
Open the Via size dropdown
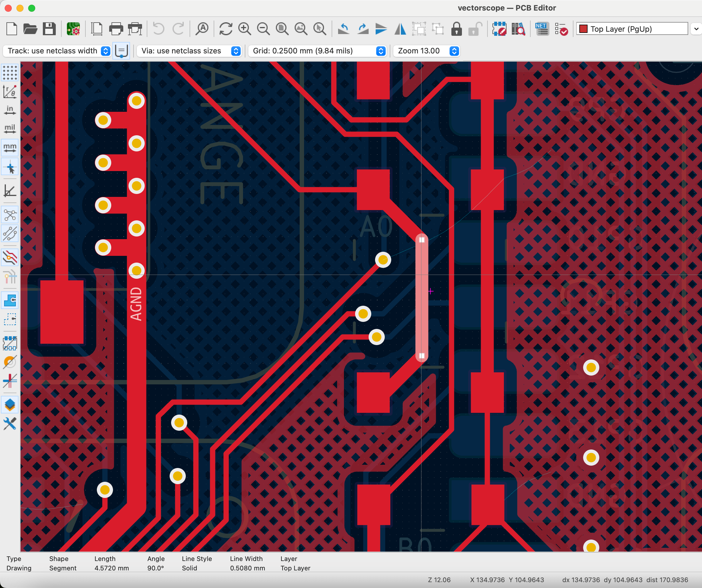(189, 51)
